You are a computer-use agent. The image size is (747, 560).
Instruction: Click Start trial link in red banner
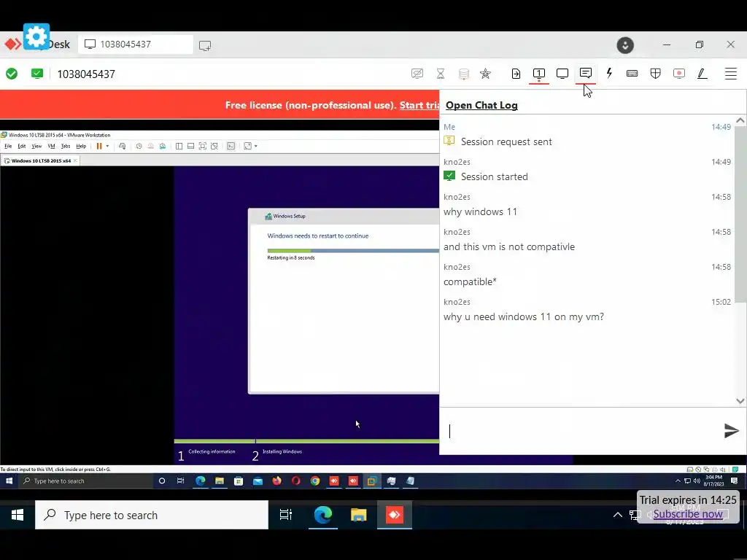[419, 105]
